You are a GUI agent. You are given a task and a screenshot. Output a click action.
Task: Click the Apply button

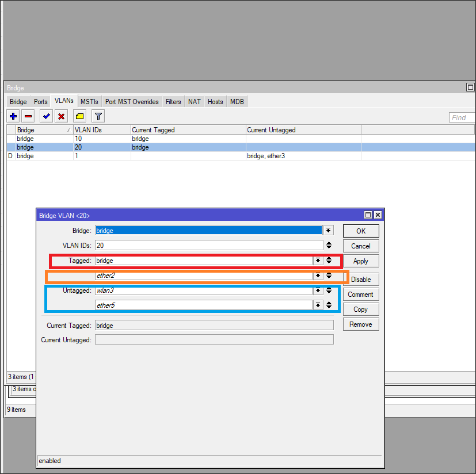point(361,261)
